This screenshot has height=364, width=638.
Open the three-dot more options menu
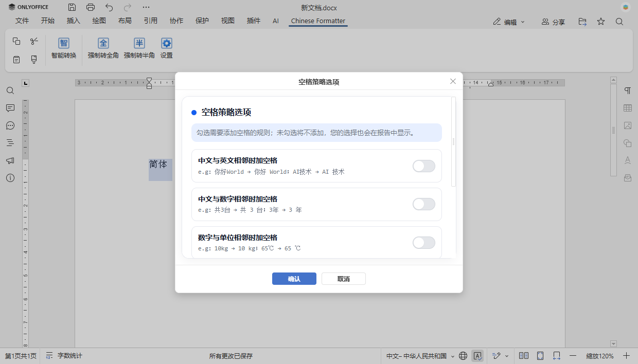point(146,7)
